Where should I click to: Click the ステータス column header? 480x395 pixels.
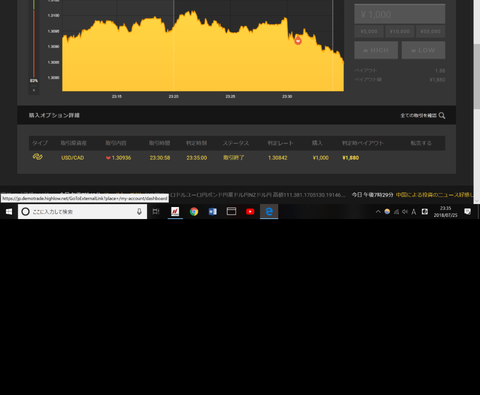(236, 143)
